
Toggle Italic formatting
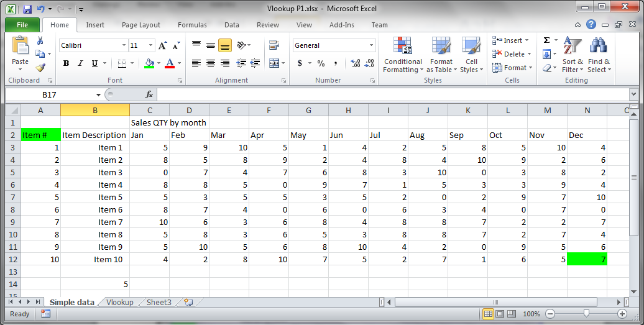(x=80, y=63)
